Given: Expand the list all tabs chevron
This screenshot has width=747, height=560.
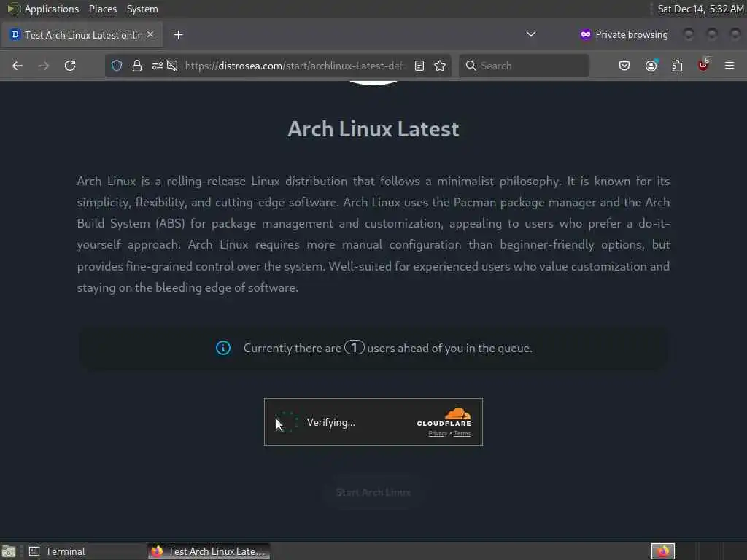Looking at the screenshot, I should click(x=531, y=34).
